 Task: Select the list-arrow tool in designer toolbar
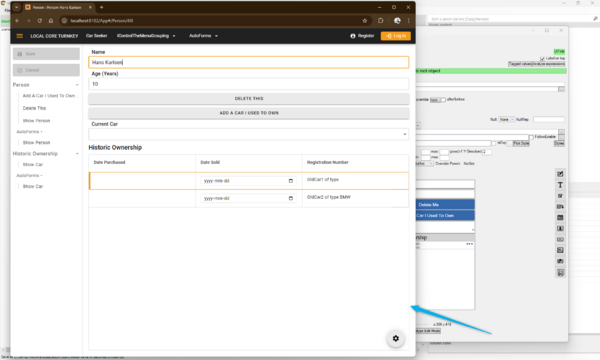[x=560, y=207]
